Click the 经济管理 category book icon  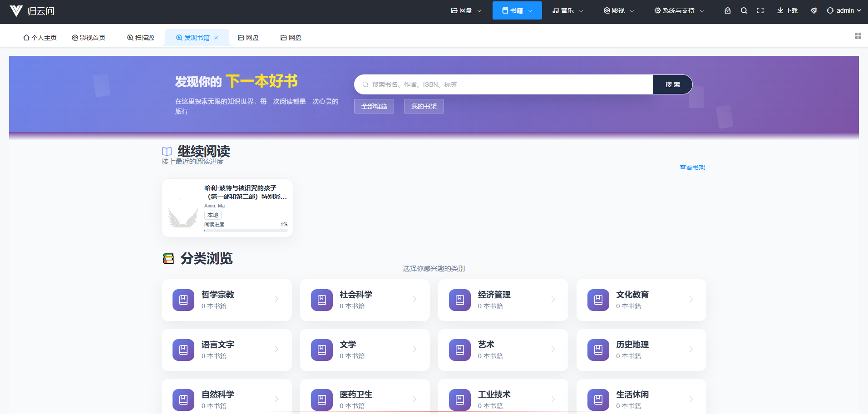coord(460,300)
